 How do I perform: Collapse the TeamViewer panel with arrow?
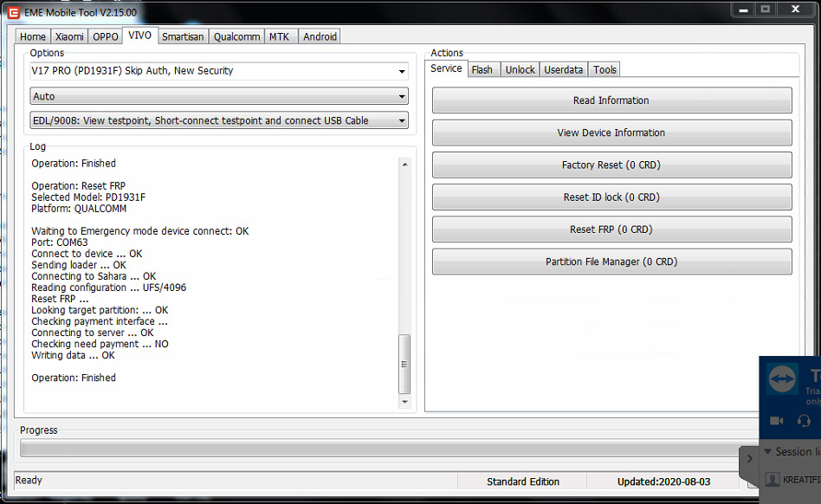(x=749, y=459)
